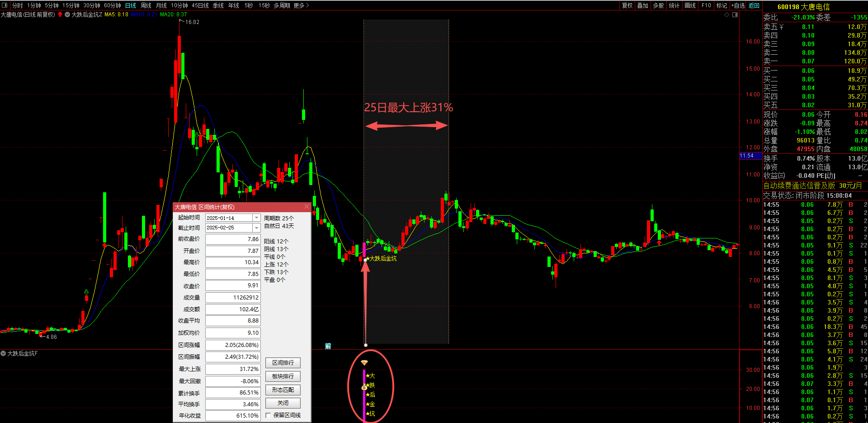The image size is (868, 423).
Task: Click the 卖一 price 8.07 row
Action: click(x=815, y=61)
